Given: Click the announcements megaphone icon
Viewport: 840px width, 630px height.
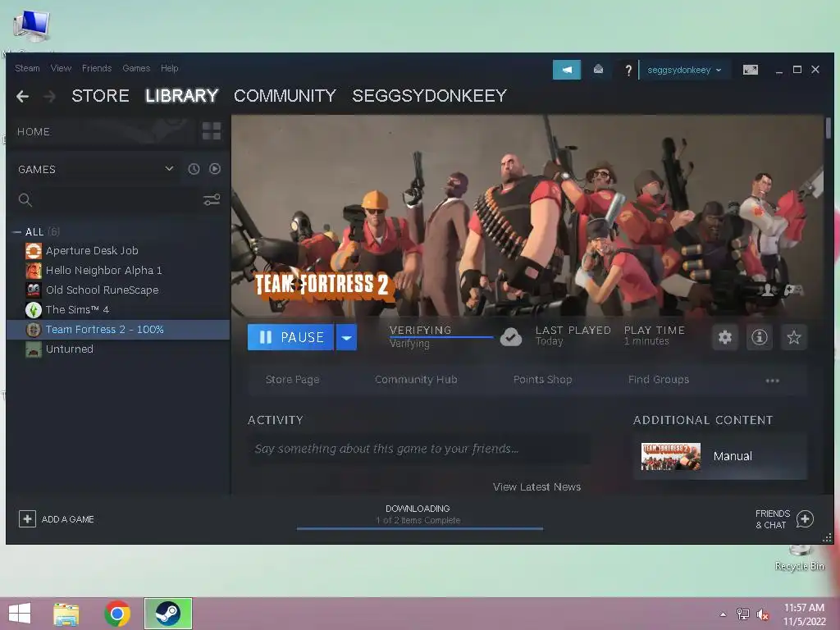Looking at the screenshot, I should click(566, 70).
